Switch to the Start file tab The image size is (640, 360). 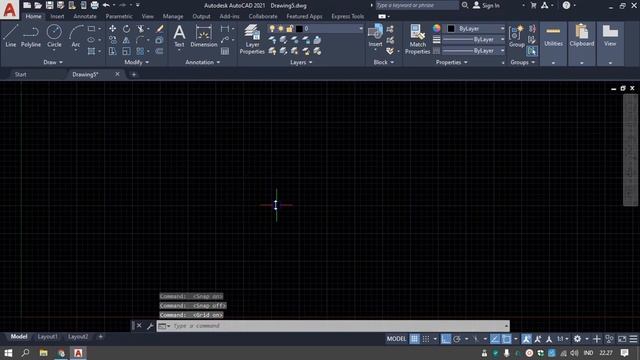pyautogui.click(x=20, y=74)
